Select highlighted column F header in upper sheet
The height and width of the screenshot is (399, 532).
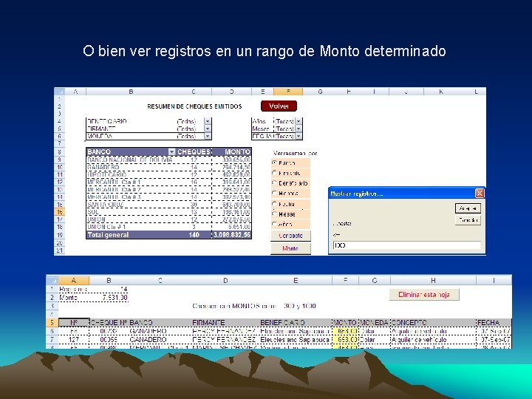tap(288, 92)
